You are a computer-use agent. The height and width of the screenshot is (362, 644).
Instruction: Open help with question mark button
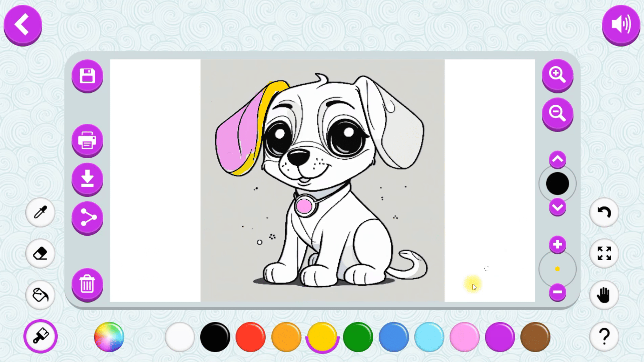tap(604, 336)
